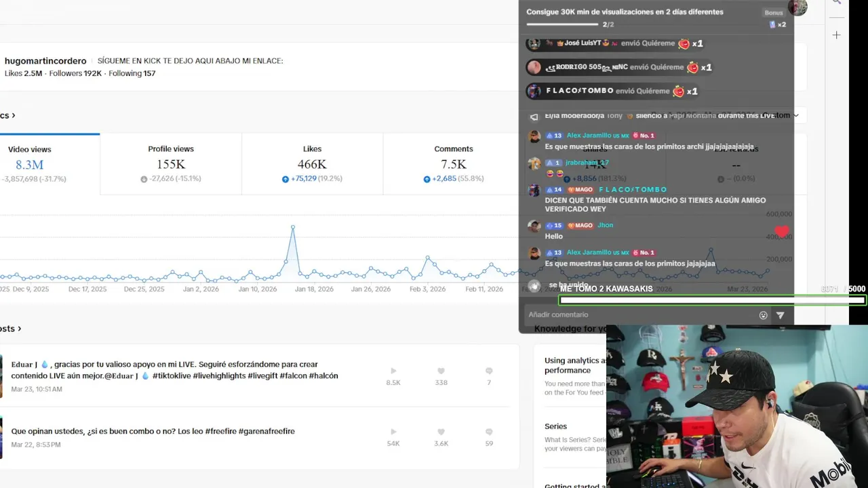Click the 'Following 157' text
Image resolution: width=868 pixels, height=488 pixels.
click(132, 73)
